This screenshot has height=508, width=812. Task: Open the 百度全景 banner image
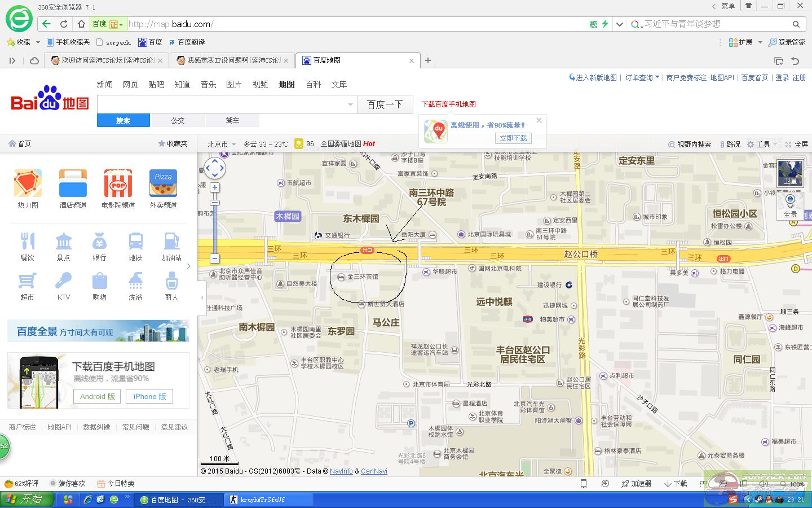(98, 331)
